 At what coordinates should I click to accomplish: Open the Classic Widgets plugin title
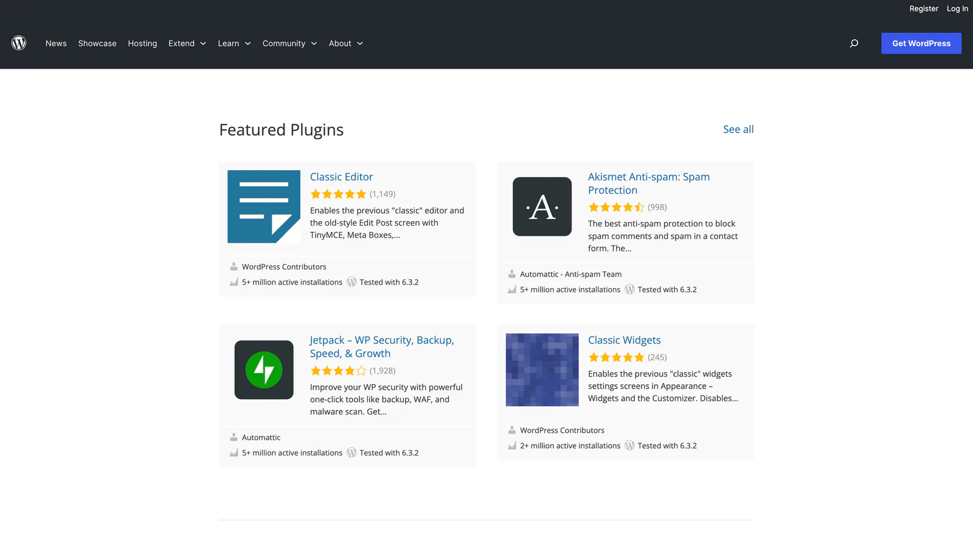click(624, 340)
